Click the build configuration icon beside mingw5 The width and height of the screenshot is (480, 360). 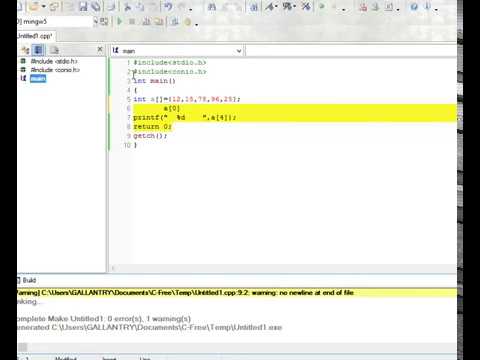(x=104, y=22)
